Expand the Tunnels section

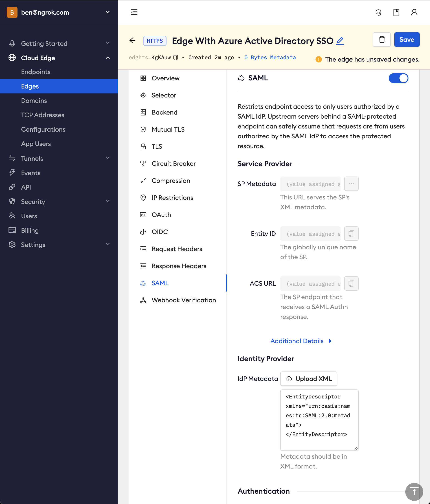tap(108, 158)
